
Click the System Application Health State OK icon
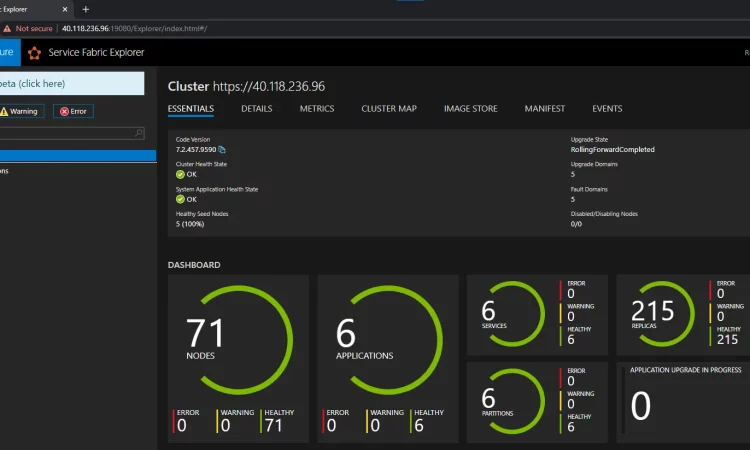point(180,199)
